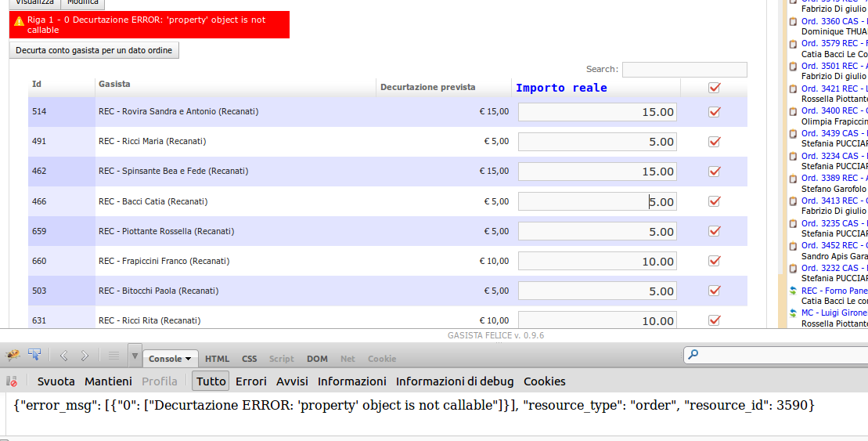The image size is (868, 441).
Task: Uncheck the checkbox for Rovira Sandra row
Action: (714, 112)
